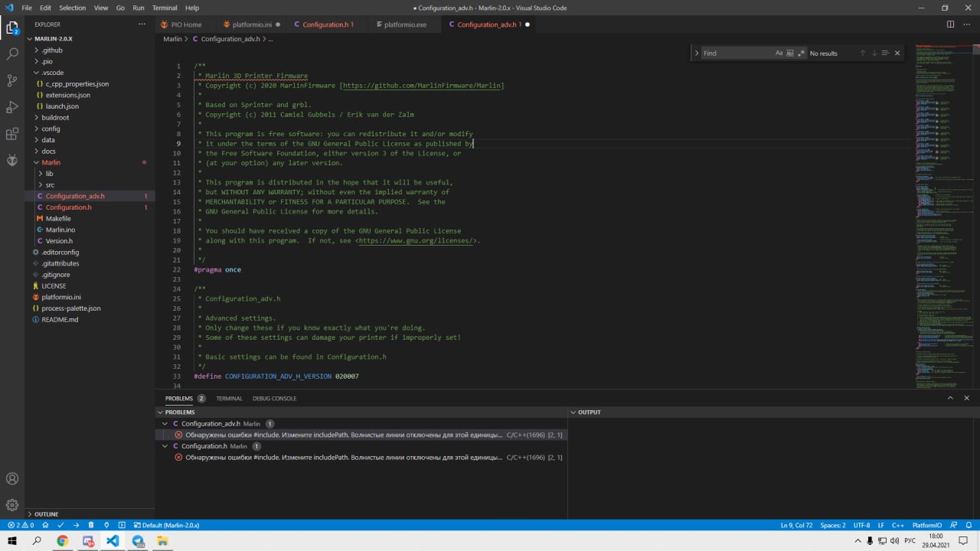Open a new PlatformIO terminal from status bar
The image size is (980, 551).
click(x=122, y=526)
